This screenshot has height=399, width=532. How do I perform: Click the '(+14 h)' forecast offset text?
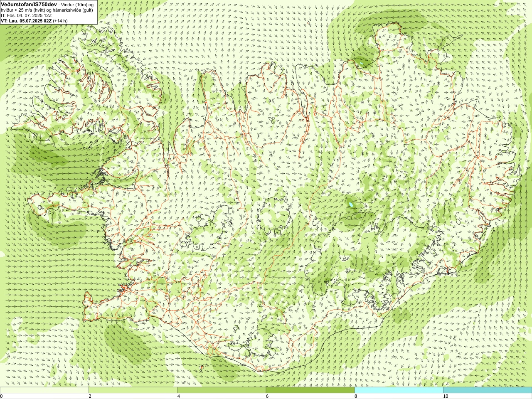tap(60, 21)
